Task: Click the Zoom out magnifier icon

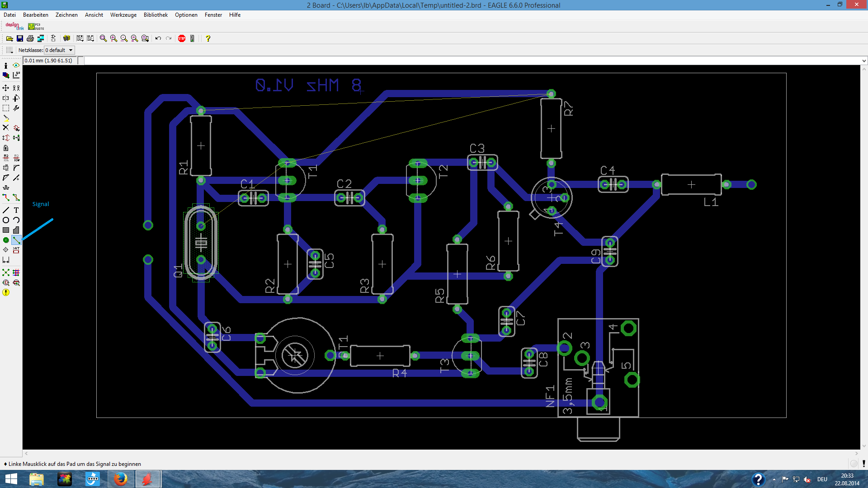Action: [124, 38]
